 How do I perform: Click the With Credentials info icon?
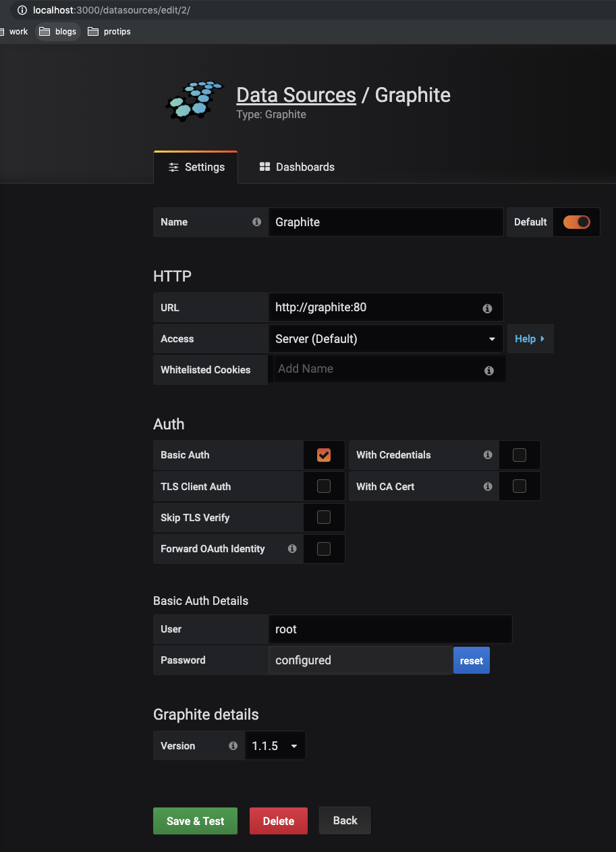(488, 455)
